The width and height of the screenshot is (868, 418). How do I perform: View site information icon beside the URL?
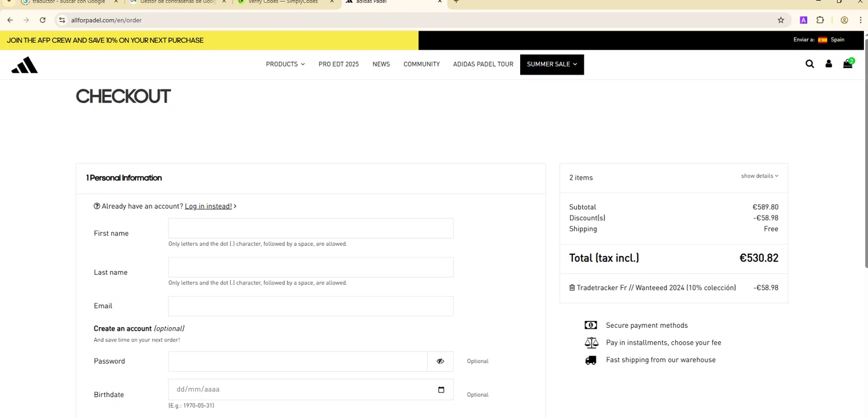point(62,20)
